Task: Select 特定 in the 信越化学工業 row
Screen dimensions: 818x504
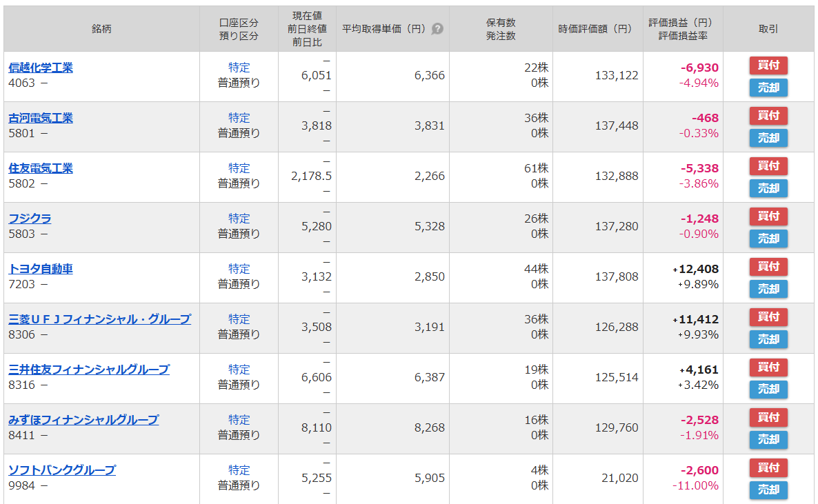Action: coord(239,68)
